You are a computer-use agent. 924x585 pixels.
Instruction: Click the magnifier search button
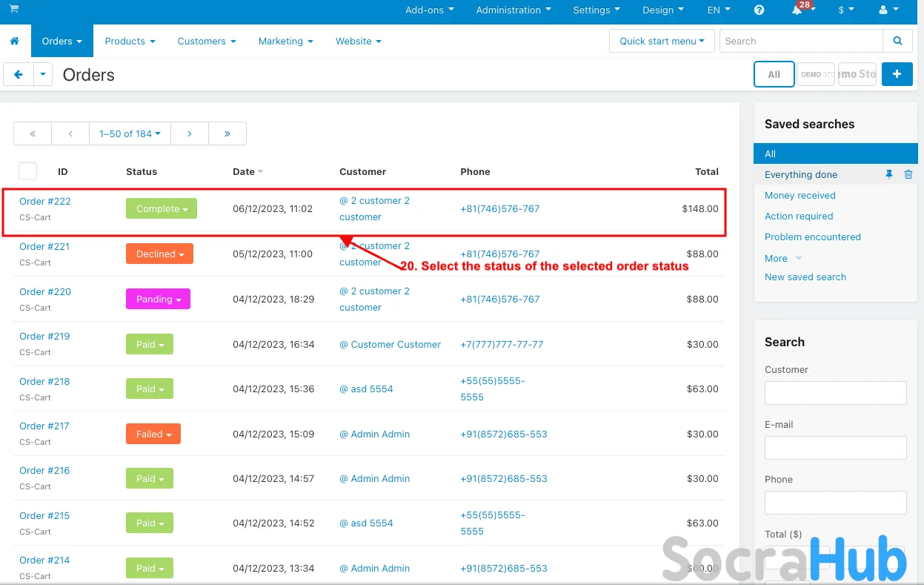(x=897, y=42)
